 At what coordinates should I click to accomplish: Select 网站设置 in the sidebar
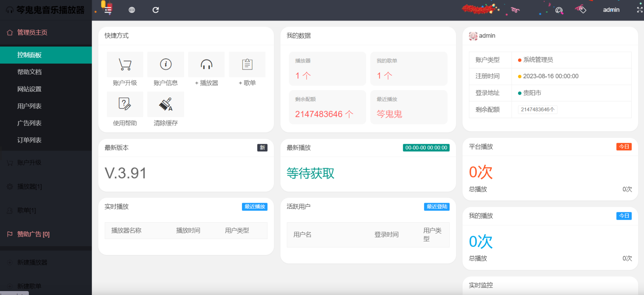[x=29, y=89]
